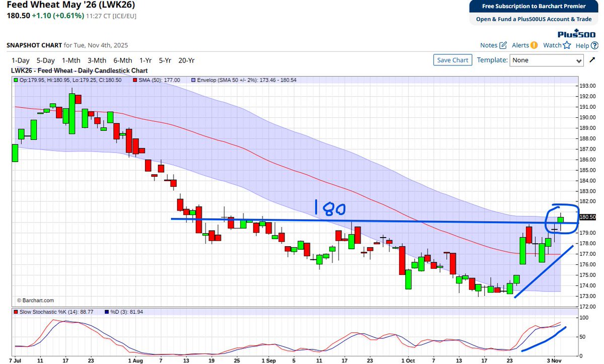604x364 pixels.
Task: Select the 1-Day time range
Action: [x=20, y=60]
